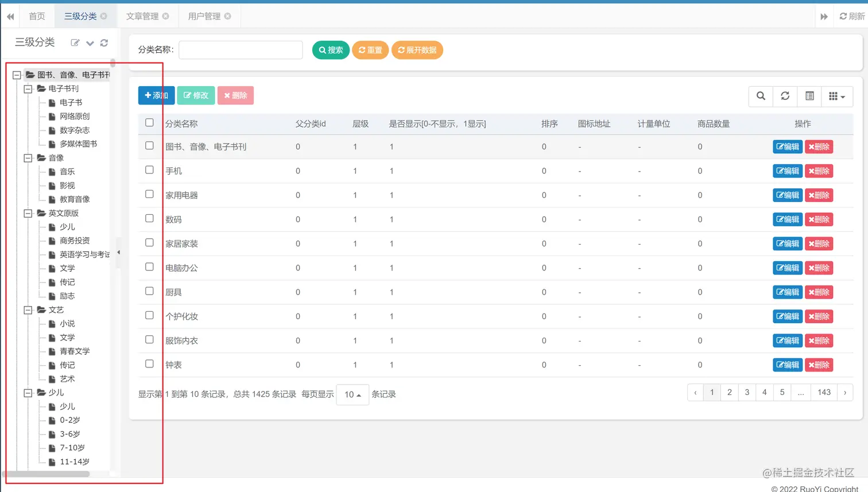Open the page size dropdown showing 10
Image resolution: width=868 pixels, height=492 pixels.
352,394
